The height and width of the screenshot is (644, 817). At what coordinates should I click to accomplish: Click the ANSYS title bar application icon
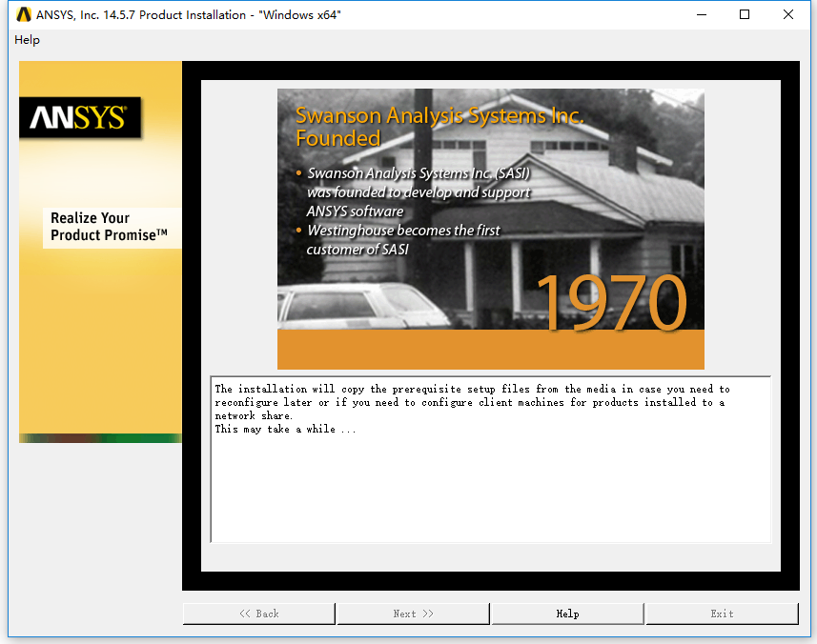pyautogui.click(x=24, y=14)
